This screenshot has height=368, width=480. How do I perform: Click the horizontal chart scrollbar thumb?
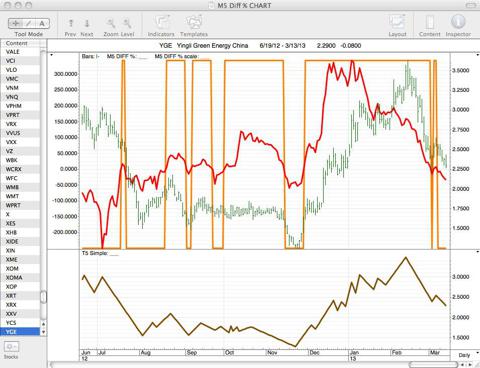(x=433, y=364)
